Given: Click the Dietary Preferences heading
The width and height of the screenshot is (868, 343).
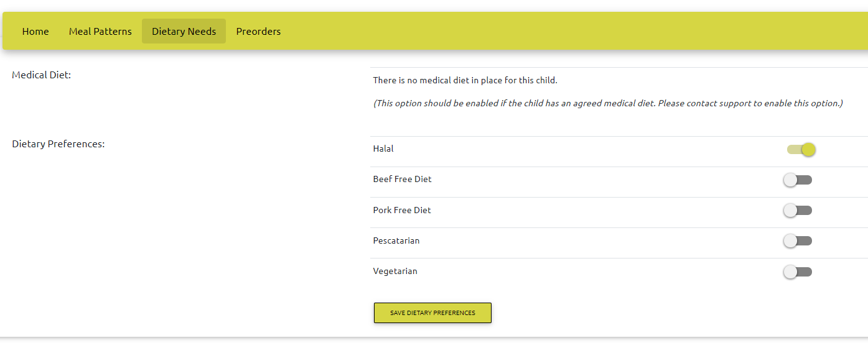Looking at the screenshot, I should tap(58, 144).
